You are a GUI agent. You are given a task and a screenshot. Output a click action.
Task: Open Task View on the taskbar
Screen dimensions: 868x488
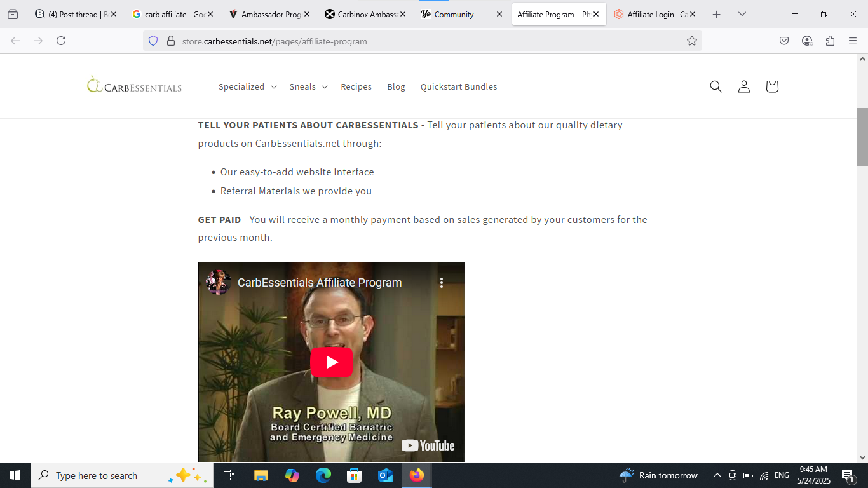coord(229,475)
